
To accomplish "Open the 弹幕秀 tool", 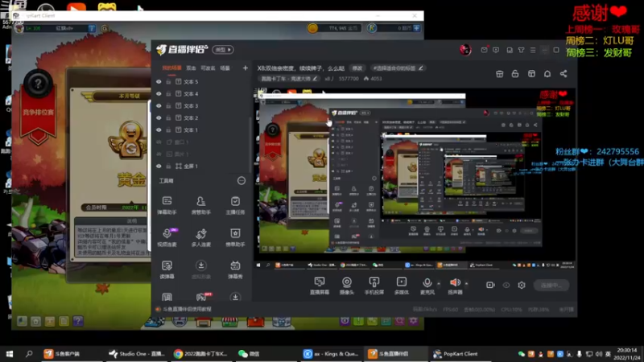I will (235, 269).
